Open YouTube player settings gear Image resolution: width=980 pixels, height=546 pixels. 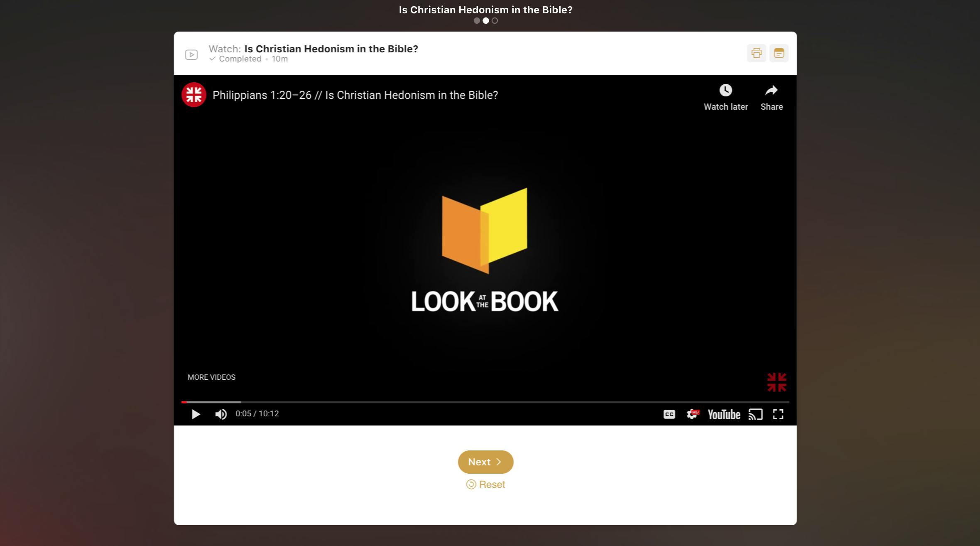coord(693,414)
